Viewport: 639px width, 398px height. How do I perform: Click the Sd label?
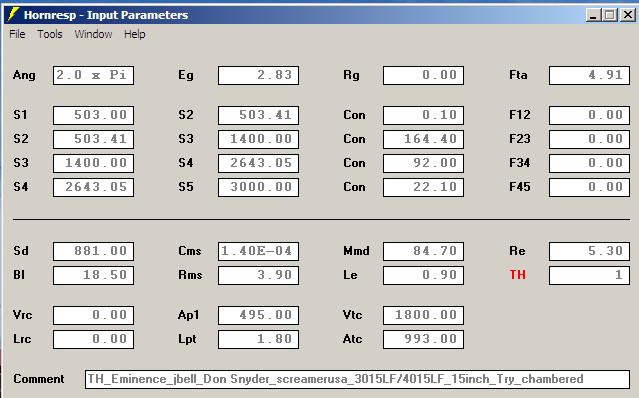pos(21,251)
